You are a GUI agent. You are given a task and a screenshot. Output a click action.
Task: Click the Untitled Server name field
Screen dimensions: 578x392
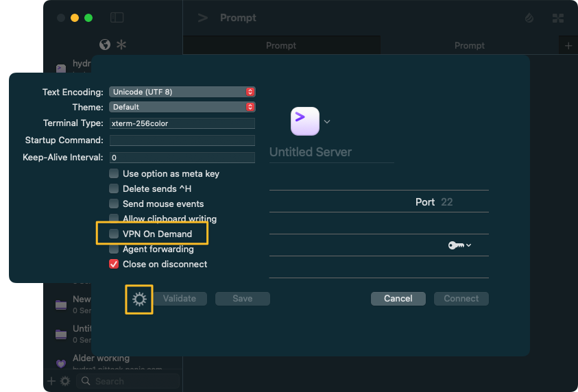(331, 152)
